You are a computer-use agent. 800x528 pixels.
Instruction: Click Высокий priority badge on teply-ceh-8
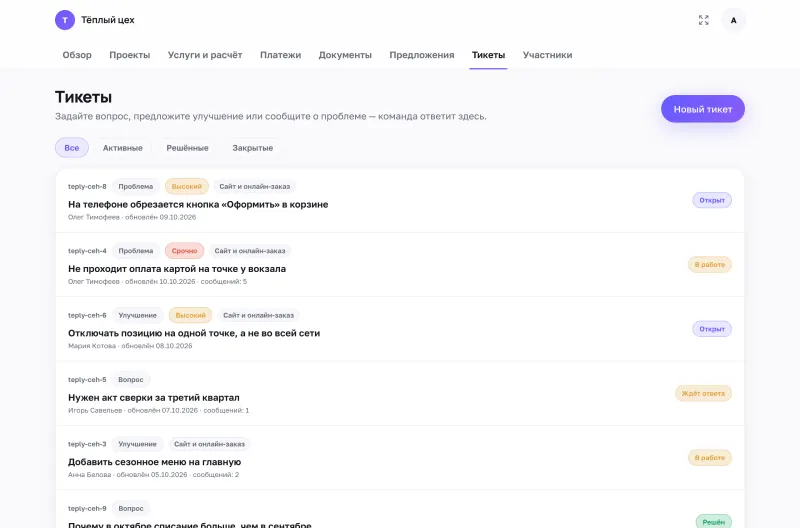[x=187, y=187]
